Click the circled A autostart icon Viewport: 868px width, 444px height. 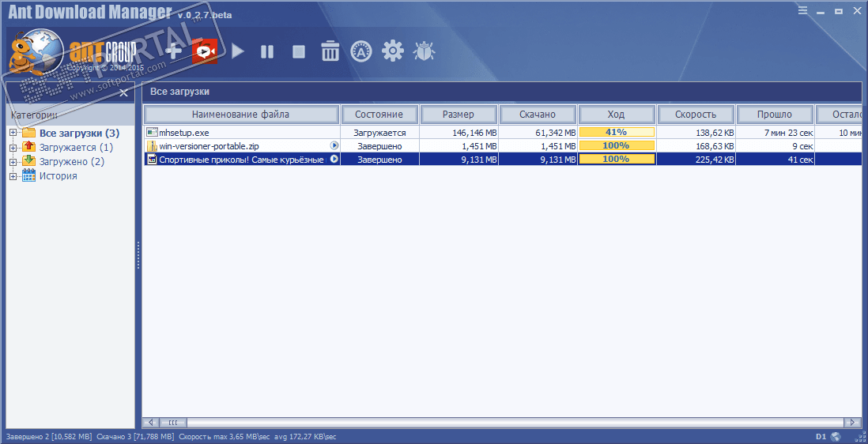click(x=361, y=51)
